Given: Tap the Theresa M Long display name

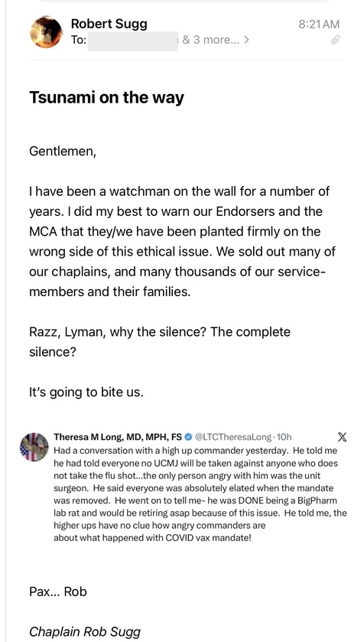Looking at the screenshot, I should tap(118, 437).
